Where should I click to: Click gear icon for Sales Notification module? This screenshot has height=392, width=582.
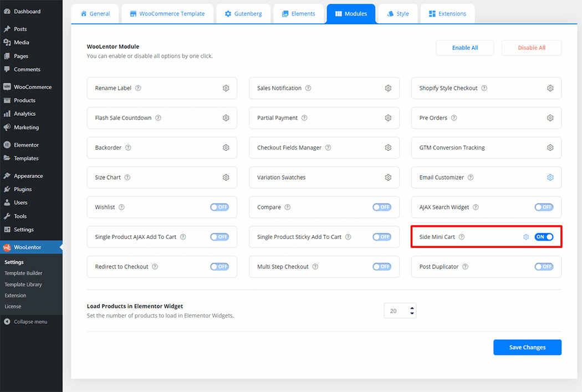(x=388, y=88)
